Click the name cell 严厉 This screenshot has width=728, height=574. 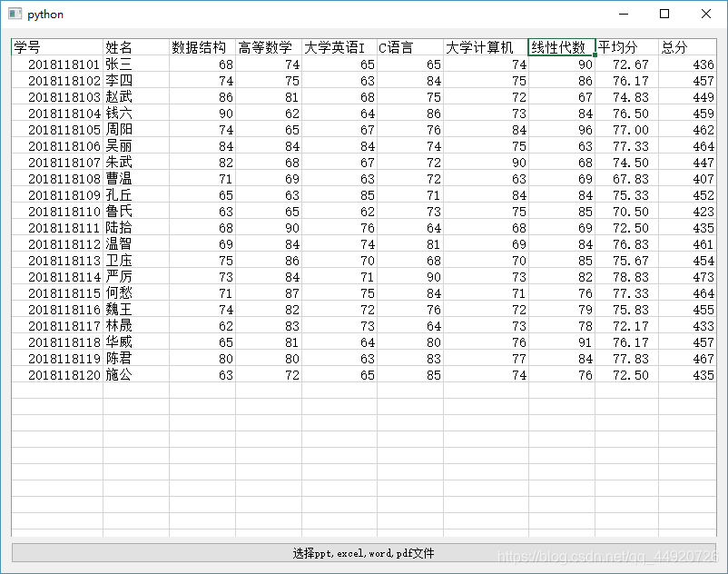tap(136, 276)
